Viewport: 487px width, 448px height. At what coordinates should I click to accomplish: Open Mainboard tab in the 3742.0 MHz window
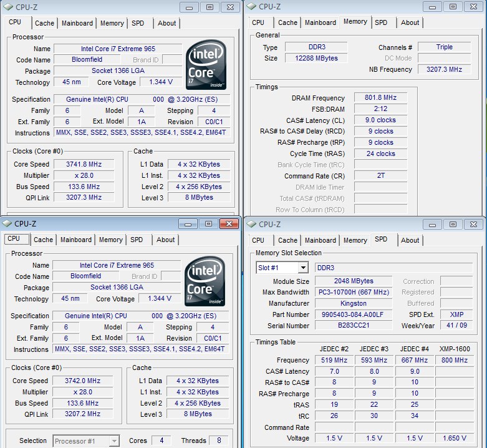pos(76,240)
